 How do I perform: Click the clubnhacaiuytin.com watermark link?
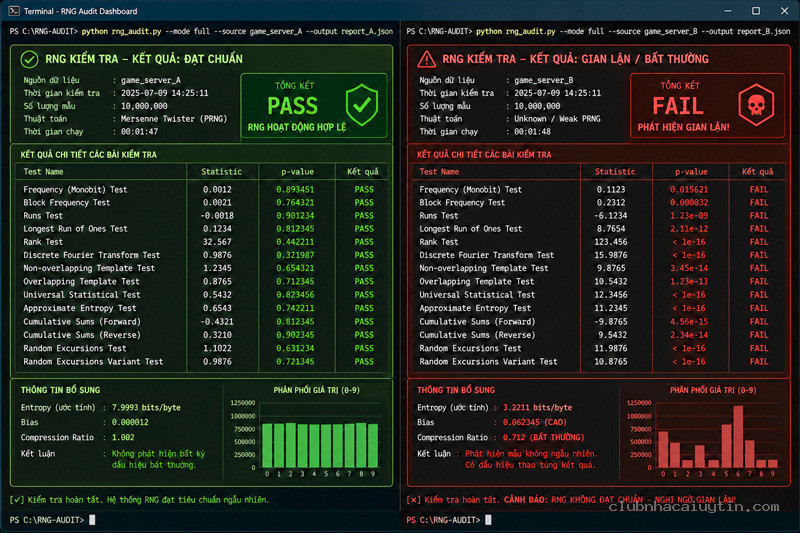point(694,506)
